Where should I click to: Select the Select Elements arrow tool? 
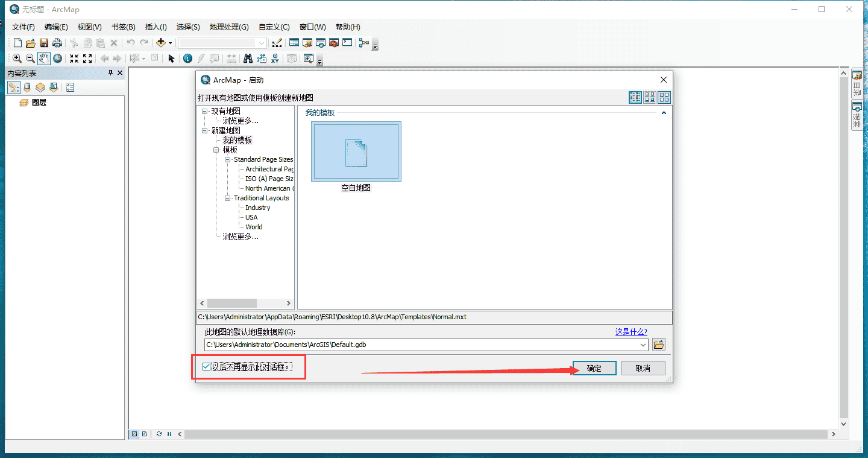coord(171,59)
